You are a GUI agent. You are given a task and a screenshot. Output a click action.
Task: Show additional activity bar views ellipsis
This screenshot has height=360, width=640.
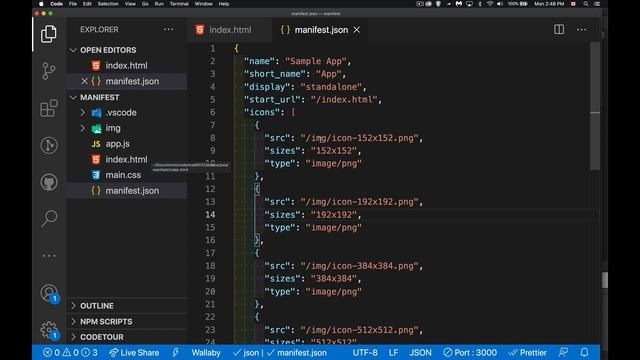[49, 256]
